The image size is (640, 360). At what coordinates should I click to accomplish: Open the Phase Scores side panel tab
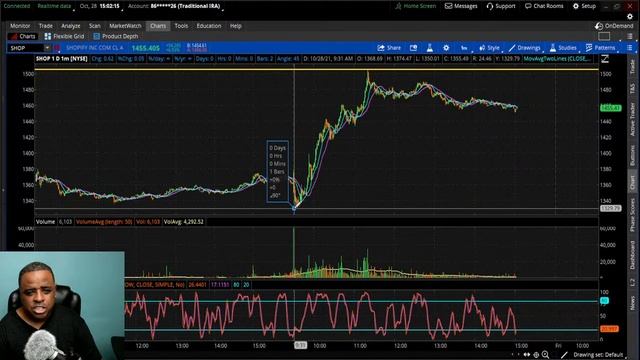pos(632,215)
